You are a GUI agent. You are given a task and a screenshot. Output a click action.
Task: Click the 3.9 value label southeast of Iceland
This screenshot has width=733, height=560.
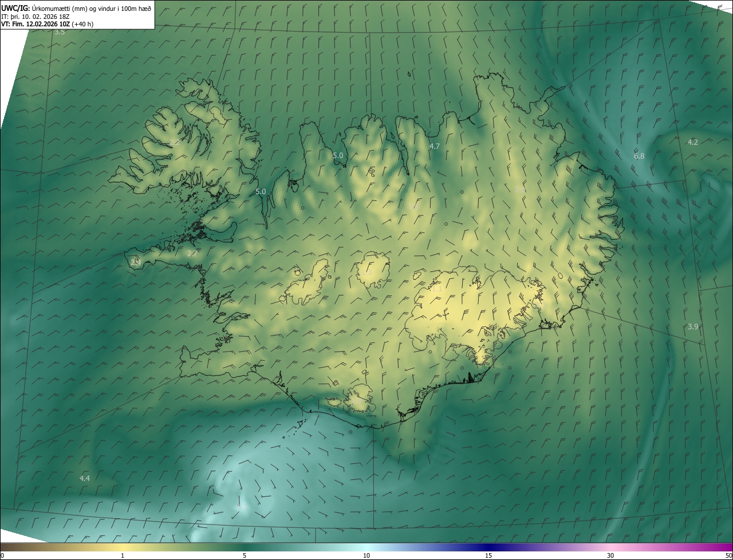(x=692, y=326)
